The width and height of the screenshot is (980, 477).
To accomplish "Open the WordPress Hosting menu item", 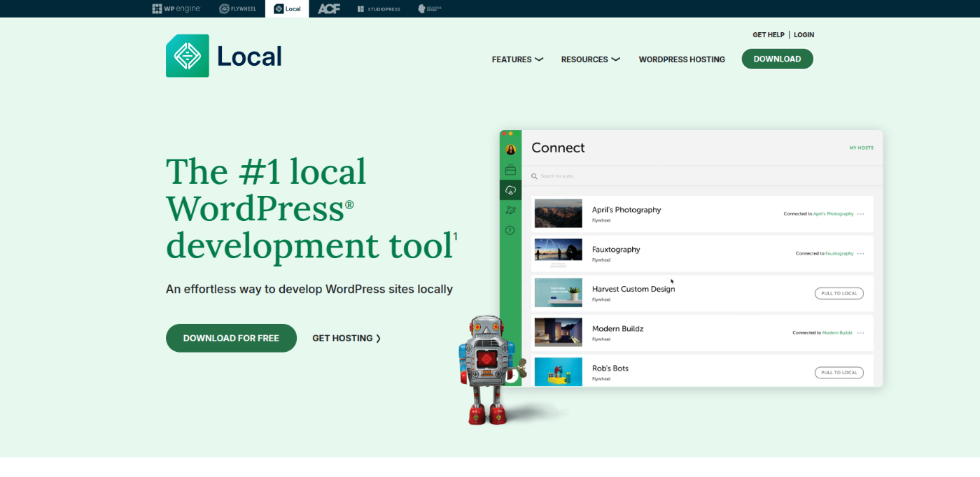I will 682,59.
